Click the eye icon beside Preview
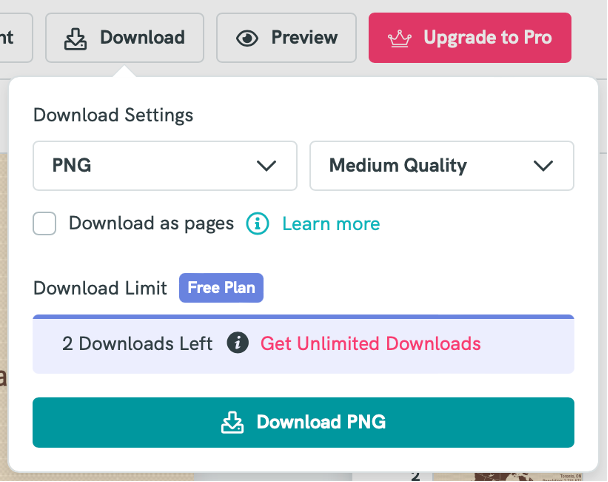 click(247, 38)
